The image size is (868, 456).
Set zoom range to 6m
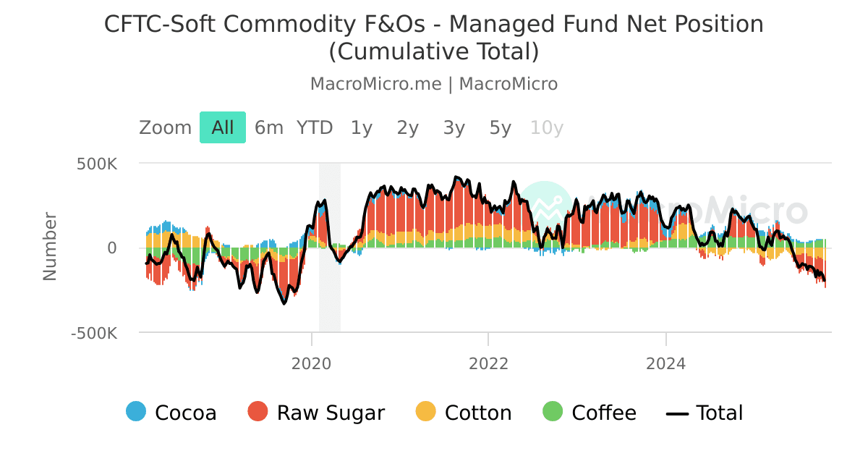point(269,127)
